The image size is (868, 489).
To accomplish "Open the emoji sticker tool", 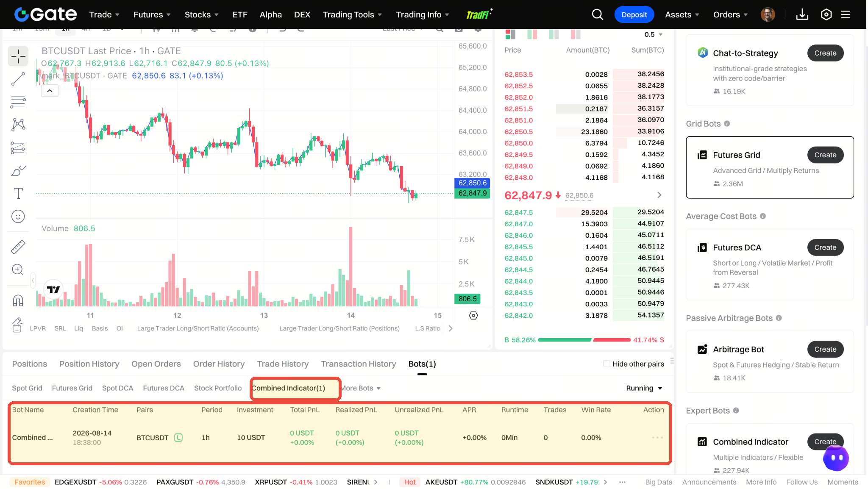I will (x=18, y=217).
